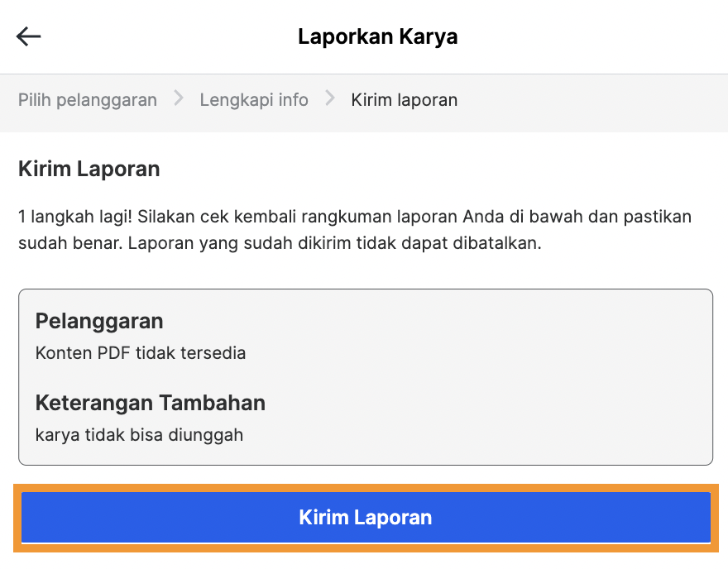728x569 pixels.
Task: Select 'karya tidak bisa diunggah' note text
Action: 139,434
